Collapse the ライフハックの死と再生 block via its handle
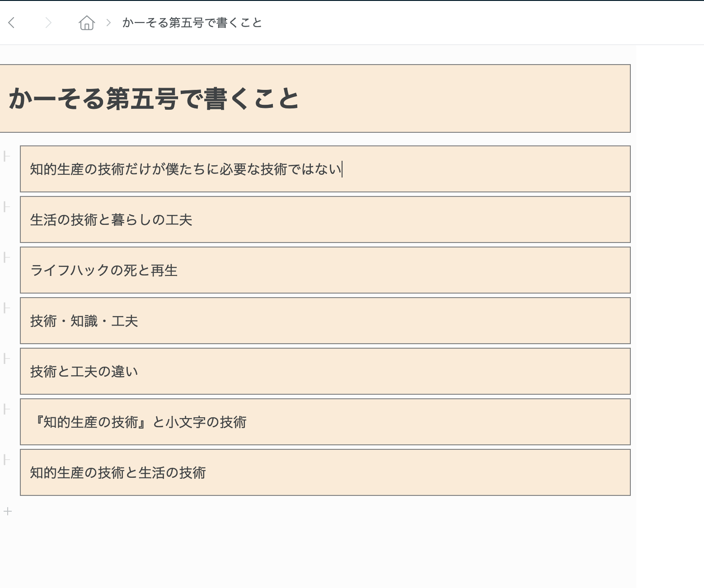Viewport: 704px width, 588px height. pos(6,258)
